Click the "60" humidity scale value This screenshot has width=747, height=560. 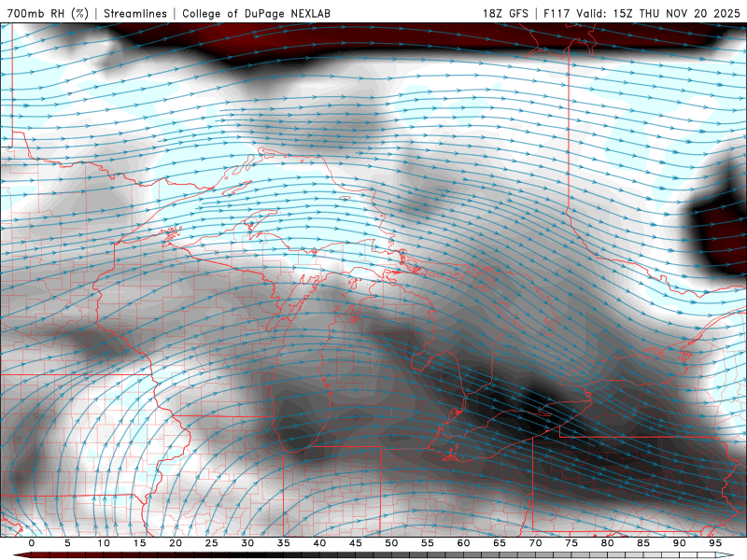pyautogui.click(x=463, y=543)
